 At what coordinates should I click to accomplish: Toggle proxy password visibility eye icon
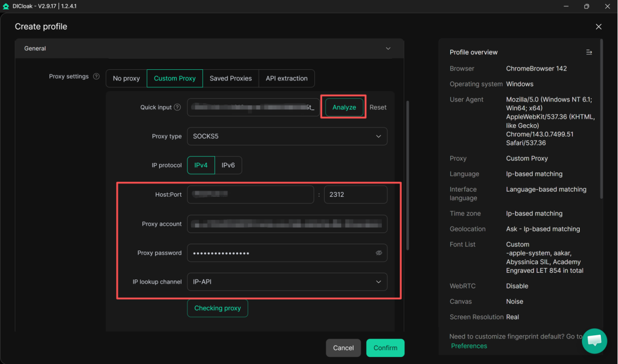(379, 253)
